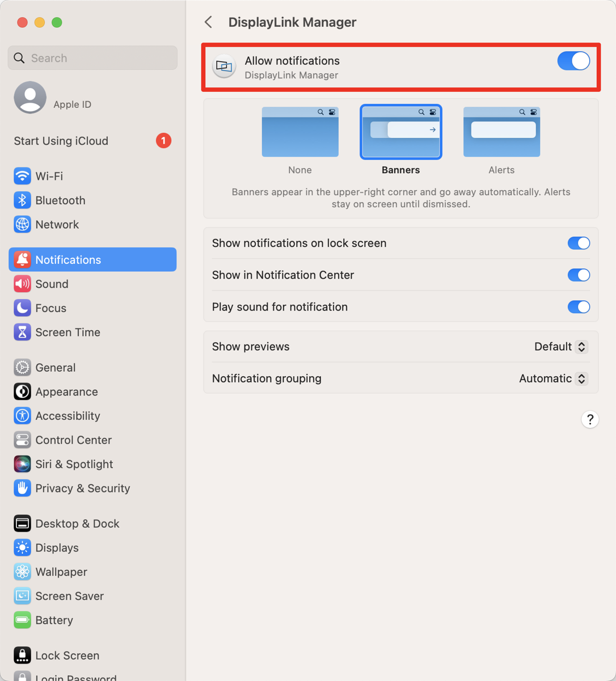
Task: Toggle Allow notifications switch off
Action: [x=573, y=61]
